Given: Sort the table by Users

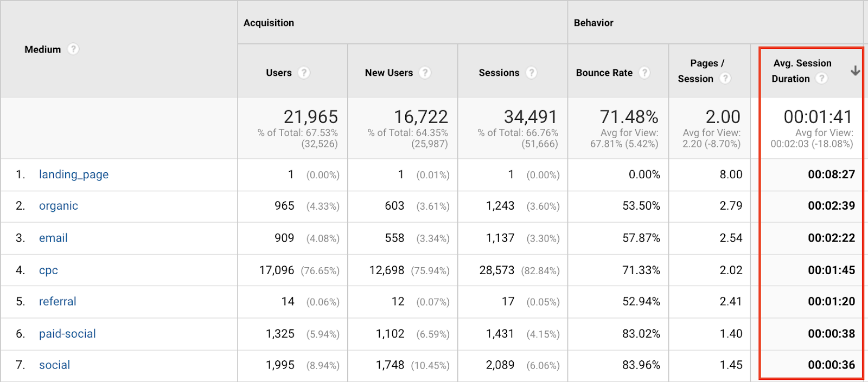Looking at the screenshot, I should tap(279, 72).
